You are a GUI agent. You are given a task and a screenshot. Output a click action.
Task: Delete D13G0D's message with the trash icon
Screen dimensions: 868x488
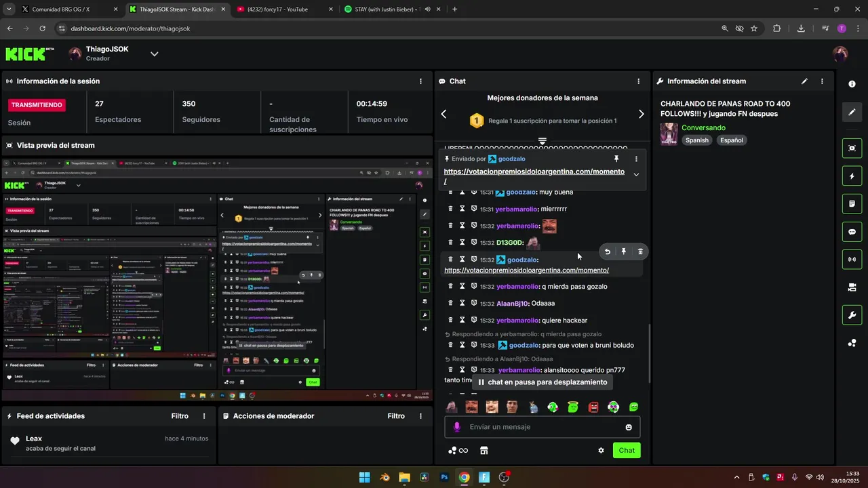(450, 242)
